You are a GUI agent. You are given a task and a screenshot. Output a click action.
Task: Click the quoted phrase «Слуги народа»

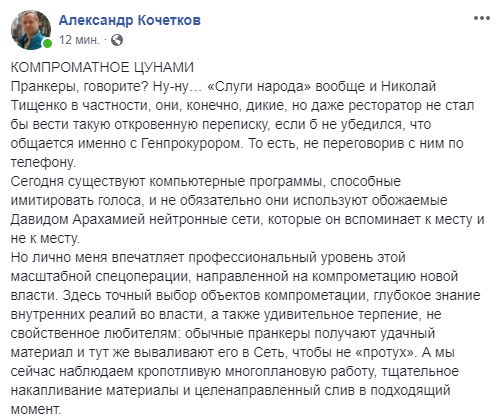tap(259, 87)
